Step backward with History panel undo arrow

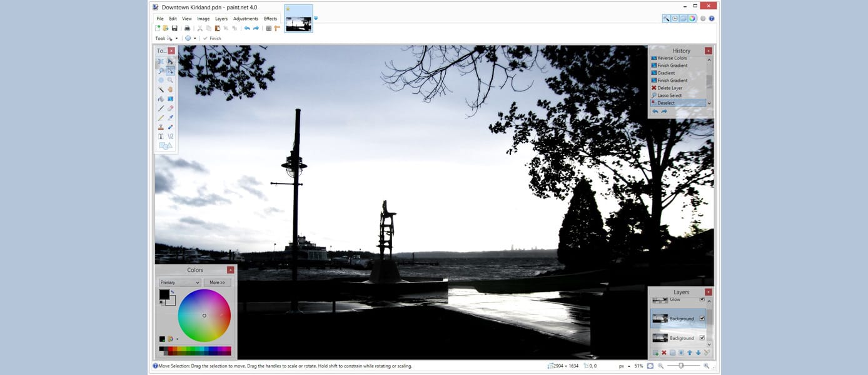click(x=655, y=112)
